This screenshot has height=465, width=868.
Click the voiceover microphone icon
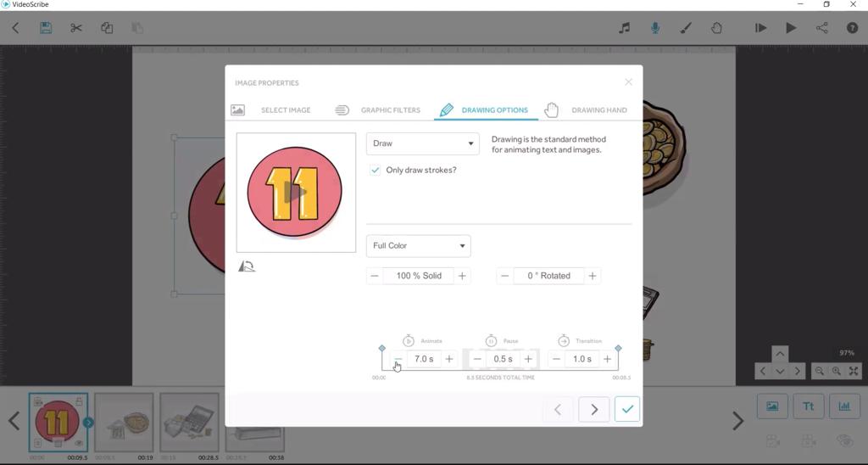click(655, 28)
